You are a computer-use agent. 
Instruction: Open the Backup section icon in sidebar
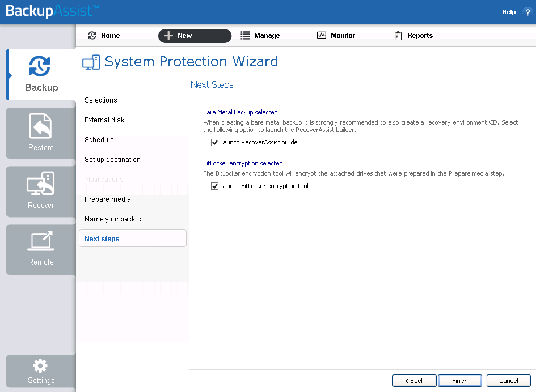coord(40,66)
